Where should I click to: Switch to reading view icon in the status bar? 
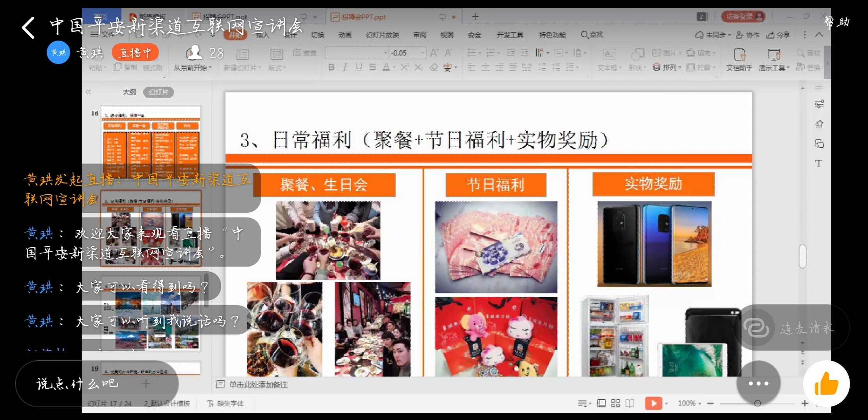[630, 403]
